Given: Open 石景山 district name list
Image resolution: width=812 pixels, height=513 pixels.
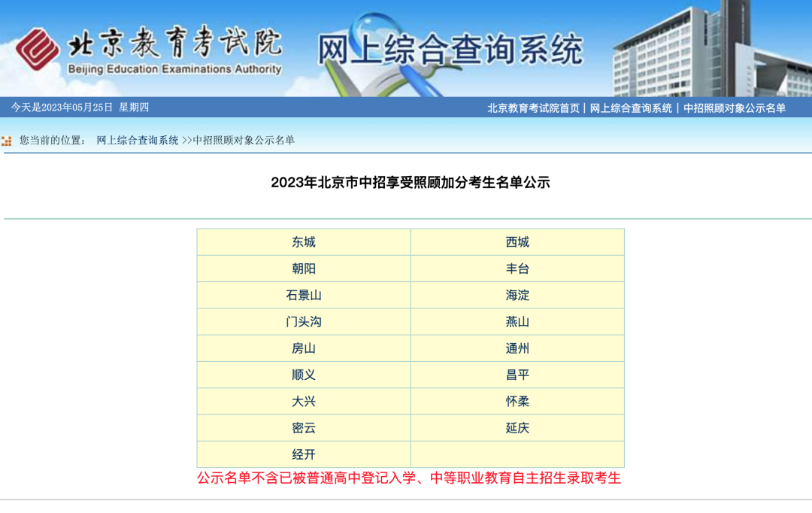Looking at the screenshot, I should coord(304,295).
